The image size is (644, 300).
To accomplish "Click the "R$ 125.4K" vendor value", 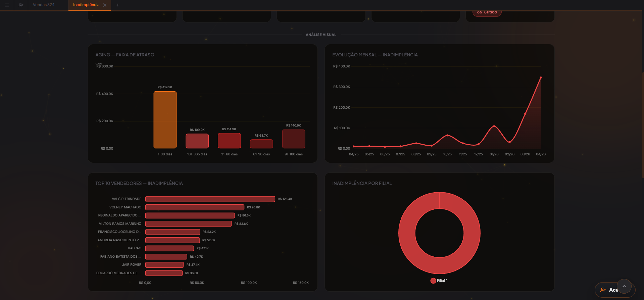I will click(x=285, y=199).
